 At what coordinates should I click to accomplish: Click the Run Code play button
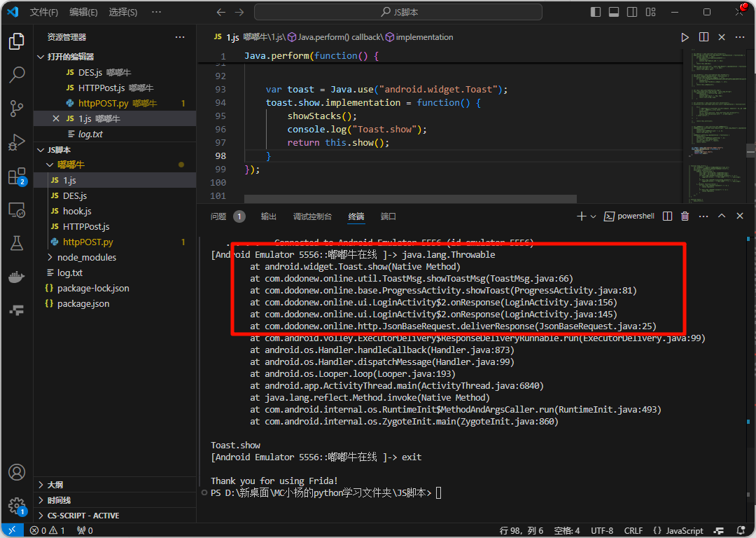coord(685,37)
